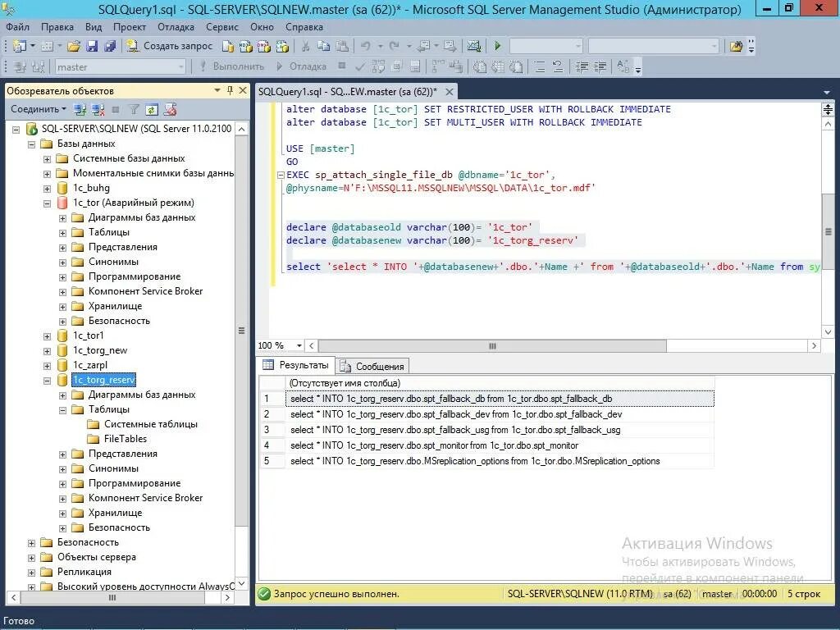Image resolution: width=840 pixels, height=630 pixels.
Task: Open the Проект menu
Action: point(129,27)
